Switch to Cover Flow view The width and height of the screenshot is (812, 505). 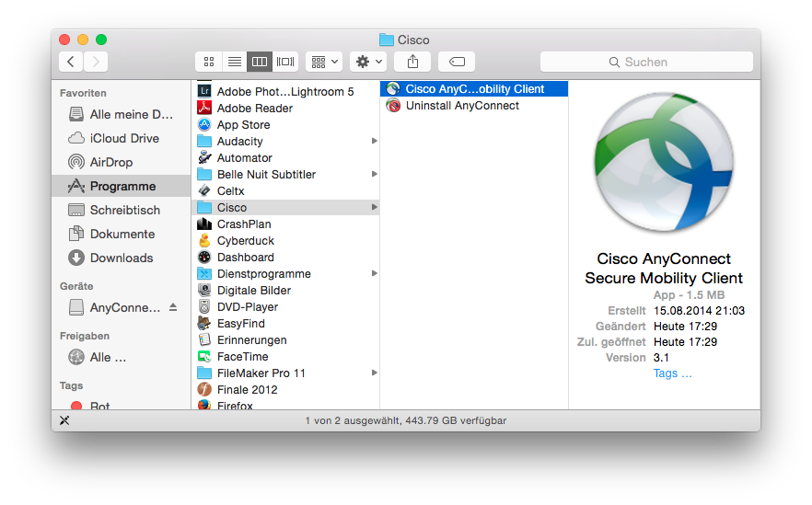(x=285, y=63)
